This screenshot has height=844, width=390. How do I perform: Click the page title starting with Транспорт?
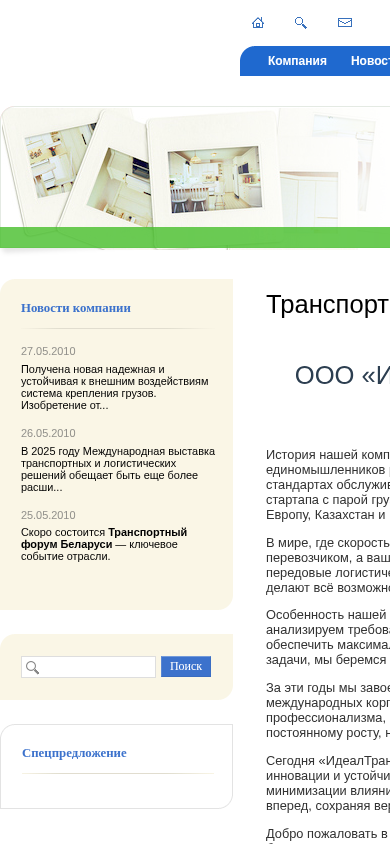pos(328,305)
